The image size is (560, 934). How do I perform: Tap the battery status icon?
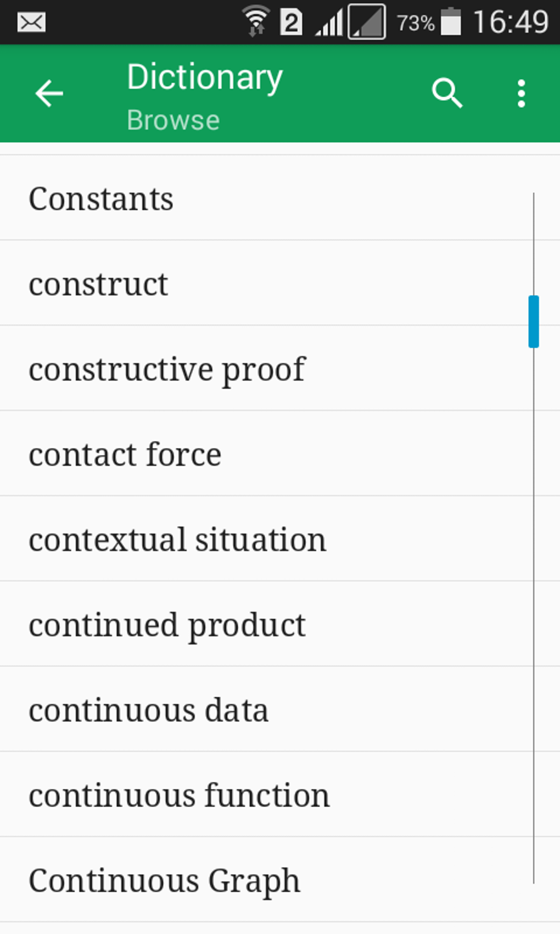[x=451, y=23]
